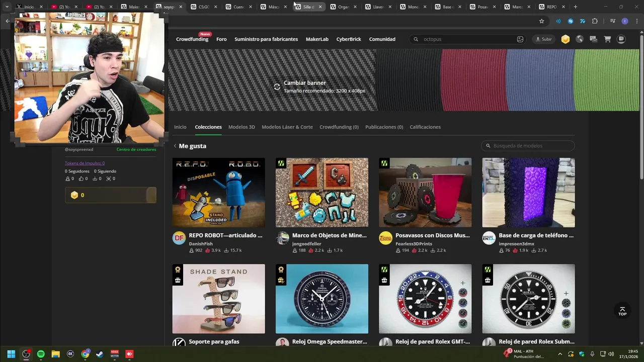Viewport: 644px width, 362px height.
Task: Click the search magnifier icon beside octopus
Action: pyautogui.click(x=416, y=39)
